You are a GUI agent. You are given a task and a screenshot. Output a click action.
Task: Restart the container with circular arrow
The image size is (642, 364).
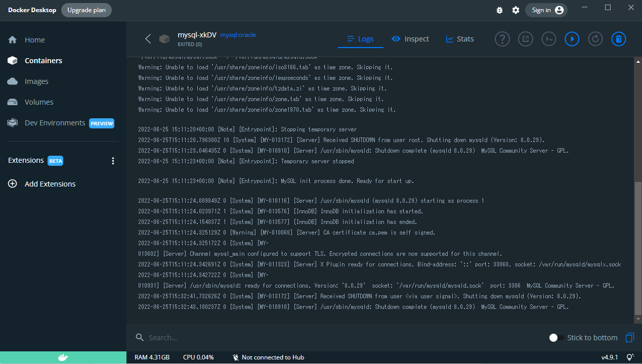pyautogui.click(x=595, y=39)
